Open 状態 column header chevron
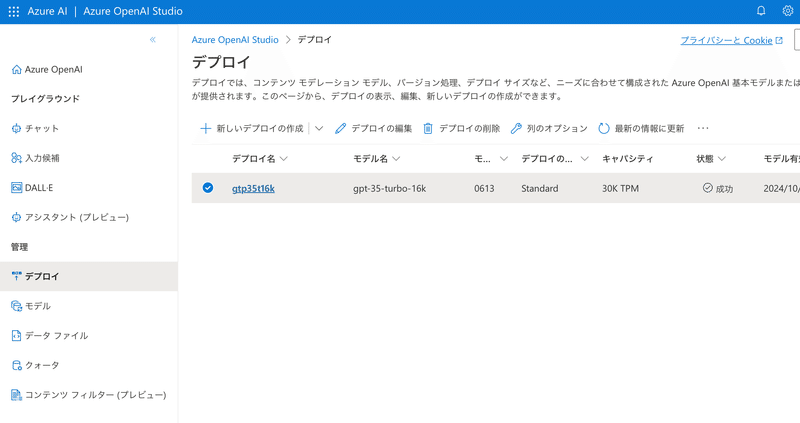The image size is (800, 423). [722, 159]
